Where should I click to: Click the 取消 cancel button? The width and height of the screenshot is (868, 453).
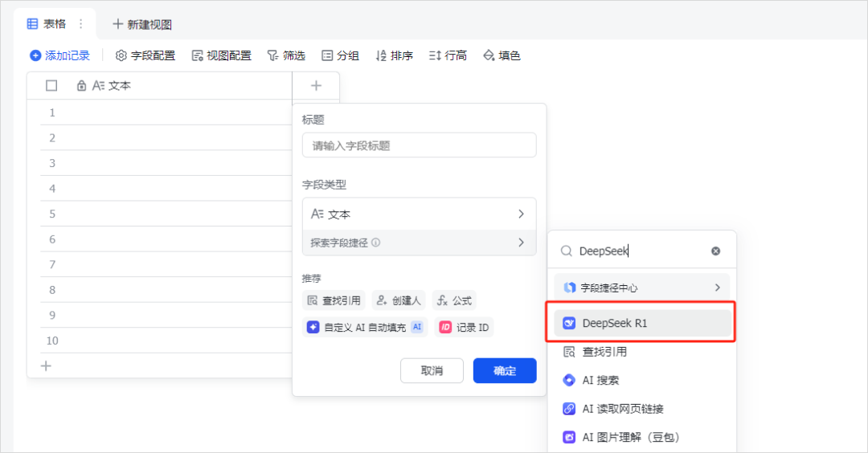[432, 370]
